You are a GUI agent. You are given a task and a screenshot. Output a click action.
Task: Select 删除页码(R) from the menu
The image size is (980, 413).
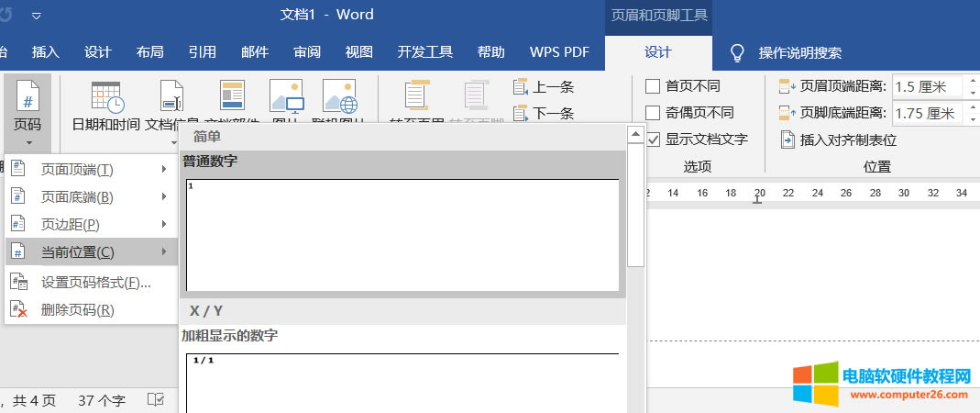[x=78, y=310]
